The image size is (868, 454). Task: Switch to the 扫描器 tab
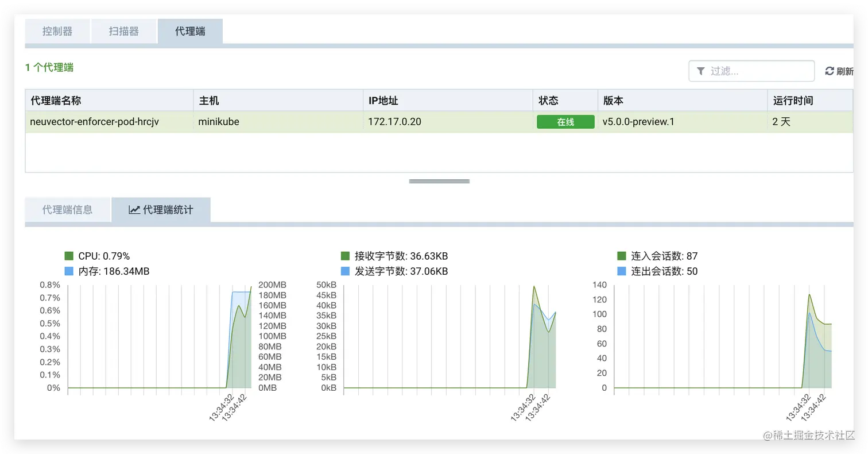pyautogui.click(x=124, y=31)
